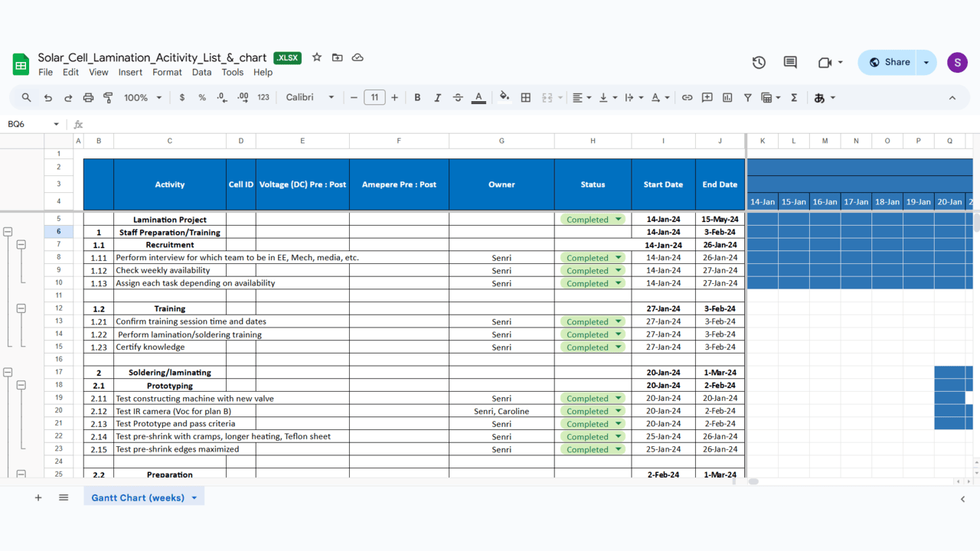This screenshot has width=980, height=551.
Task: Star this spreadsheet document
Action: click(x=317, y=57)
